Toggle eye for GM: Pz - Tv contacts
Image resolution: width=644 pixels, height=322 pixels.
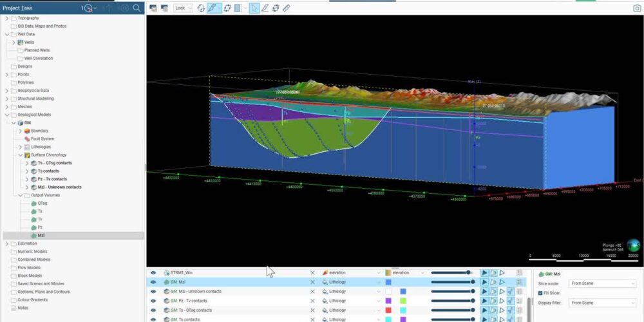click(x=153, y=301)
